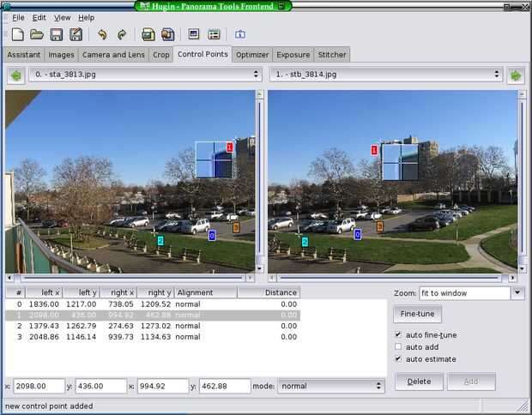Switch to the Assistant tab
This screenshot has height=415, width=532.
pos(24,55)
